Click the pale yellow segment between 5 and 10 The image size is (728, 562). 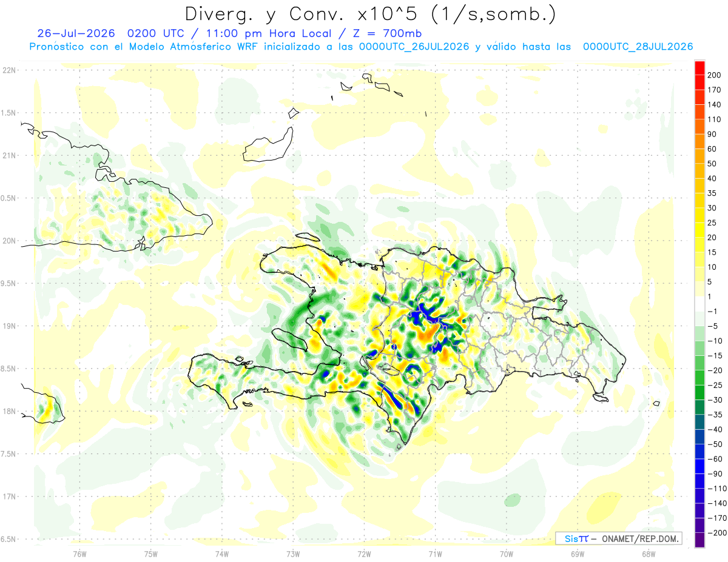click(x=700, y=274)
